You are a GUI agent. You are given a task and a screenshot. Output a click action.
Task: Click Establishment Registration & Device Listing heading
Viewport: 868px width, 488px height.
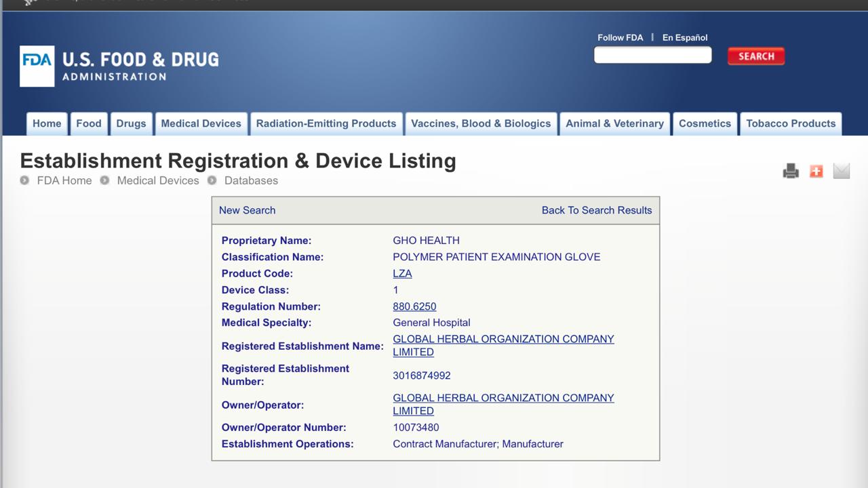coord(238,161)
